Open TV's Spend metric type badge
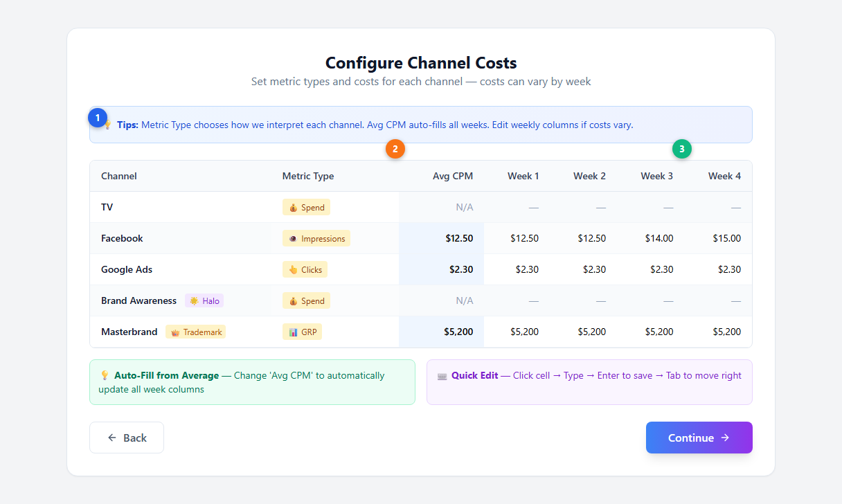Screen dimensions: 842x504 [x=306, y=207]
